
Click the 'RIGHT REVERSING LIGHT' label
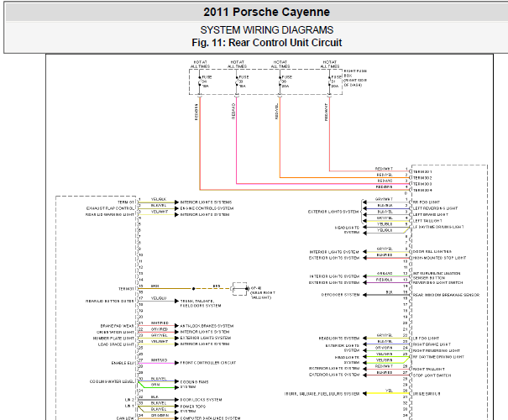[x=437, y=350]
